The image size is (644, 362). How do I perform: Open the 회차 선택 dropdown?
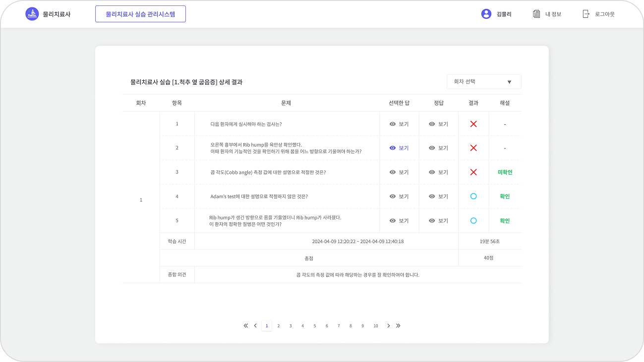[x=483, y=82]
